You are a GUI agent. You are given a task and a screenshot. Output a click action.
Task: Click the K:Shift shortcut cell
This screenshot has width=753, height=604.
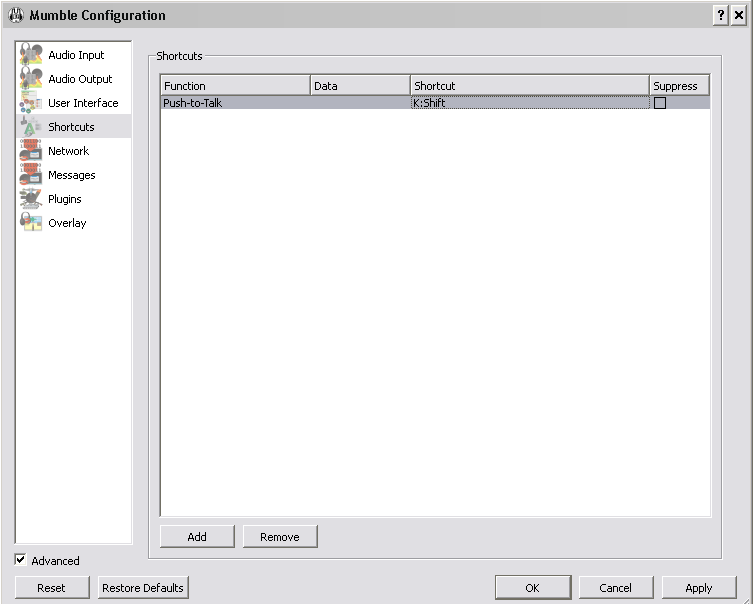(530, 103)
